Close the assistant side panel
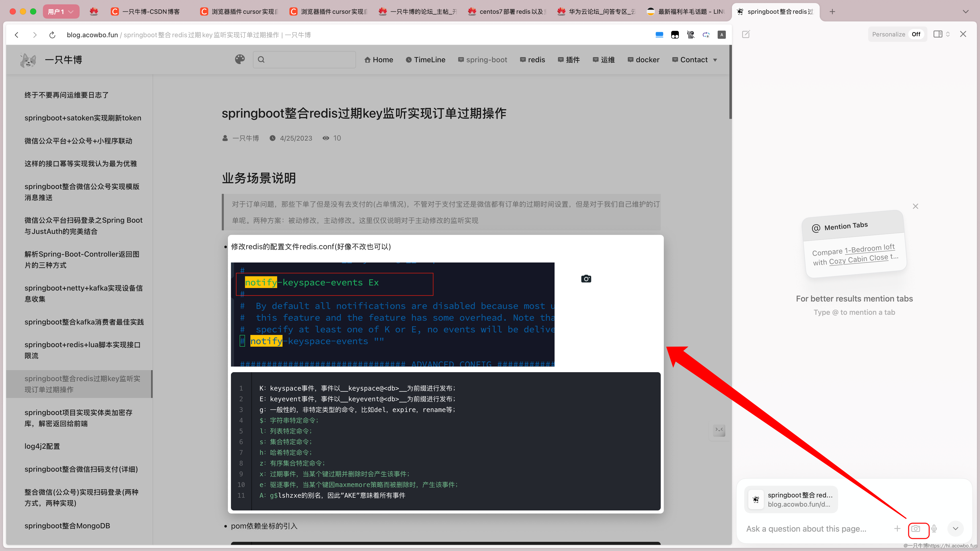This screenshot has width=980, height=551. (x=963, y=34)
